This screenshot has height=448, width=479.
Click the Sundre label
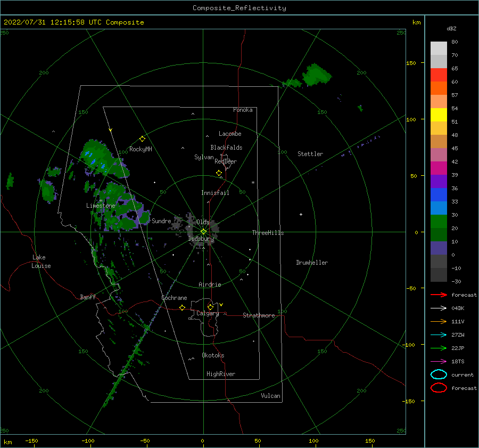pos(161,221)
